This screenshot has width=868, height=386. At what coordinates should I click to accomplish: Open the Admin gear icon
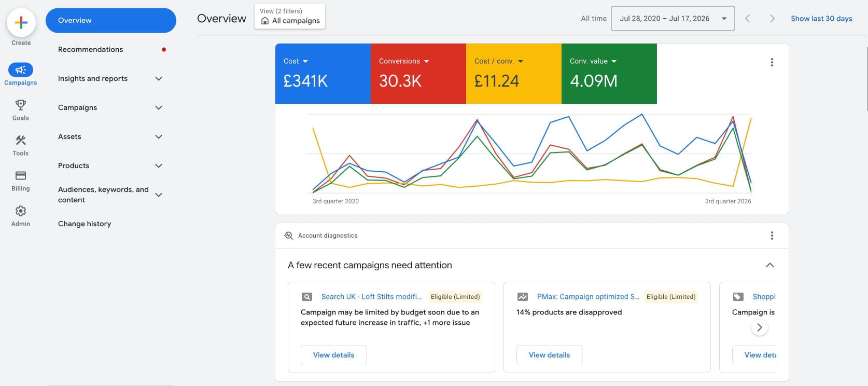pyautogui.click(x=21, y=211)
